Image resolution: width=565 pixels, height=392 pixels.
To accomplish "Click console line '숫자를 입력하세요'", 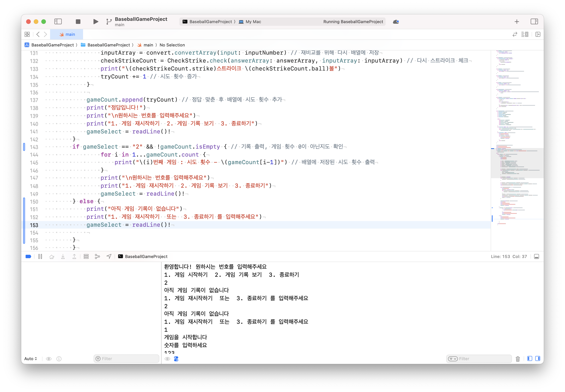I will point(185,345).
